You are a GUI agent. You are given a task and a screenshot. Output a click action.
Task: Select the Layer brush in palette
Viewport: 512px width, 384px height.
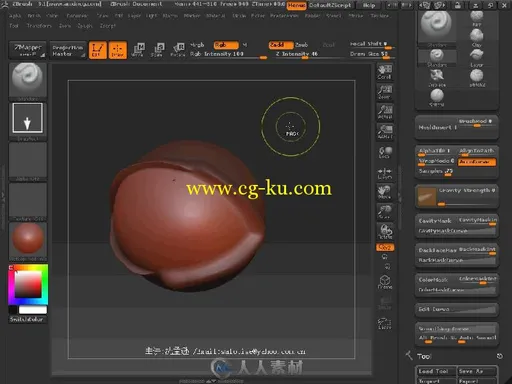477,58
